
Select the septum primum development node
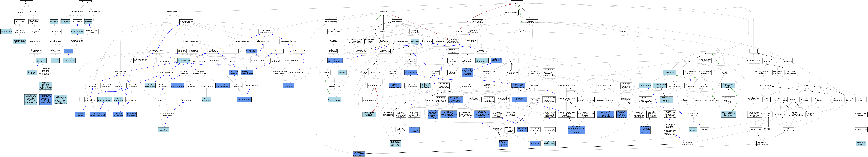coord(131,114)
